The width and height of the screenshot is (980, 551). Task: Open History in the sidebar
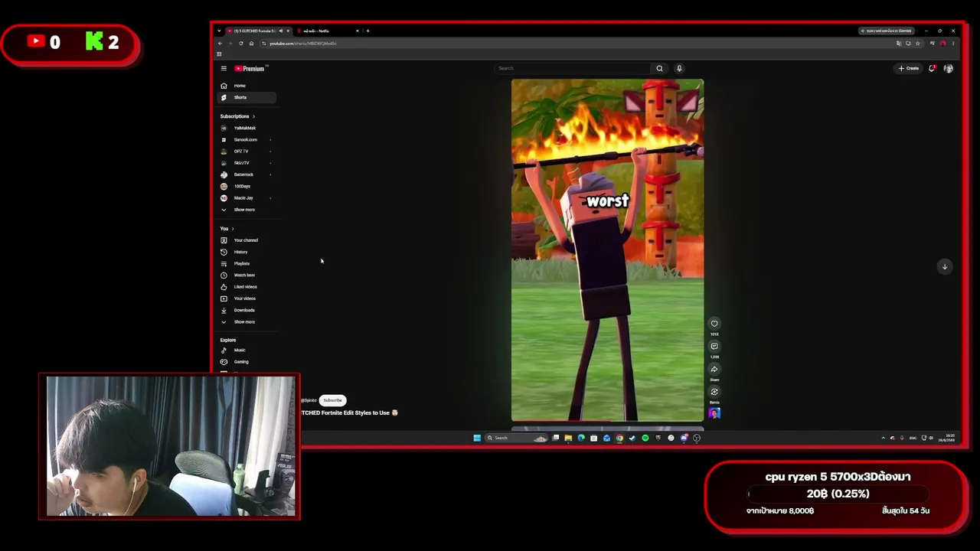[x=246, y=252]
